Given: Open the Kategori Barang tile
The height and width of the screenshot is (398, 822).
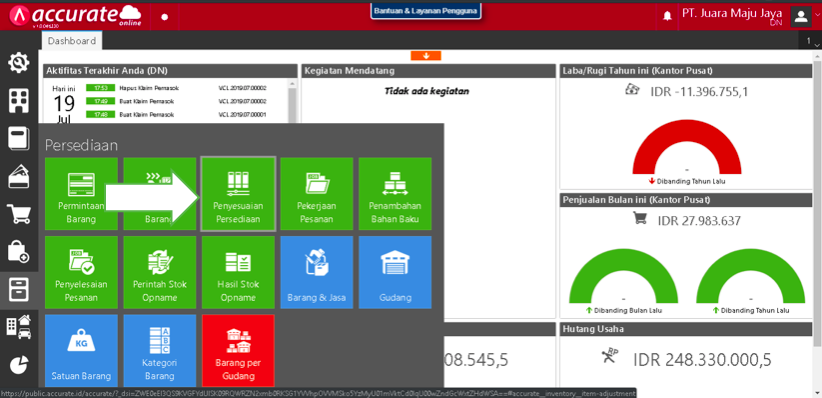Looking at the screenshot, I should pyautogui.click(x=160, y=351).
